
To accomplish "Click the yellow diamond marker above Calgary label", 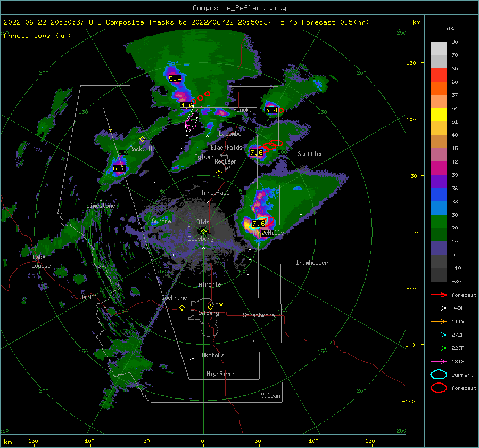I will pyautogui.click(x=210, y=307).
